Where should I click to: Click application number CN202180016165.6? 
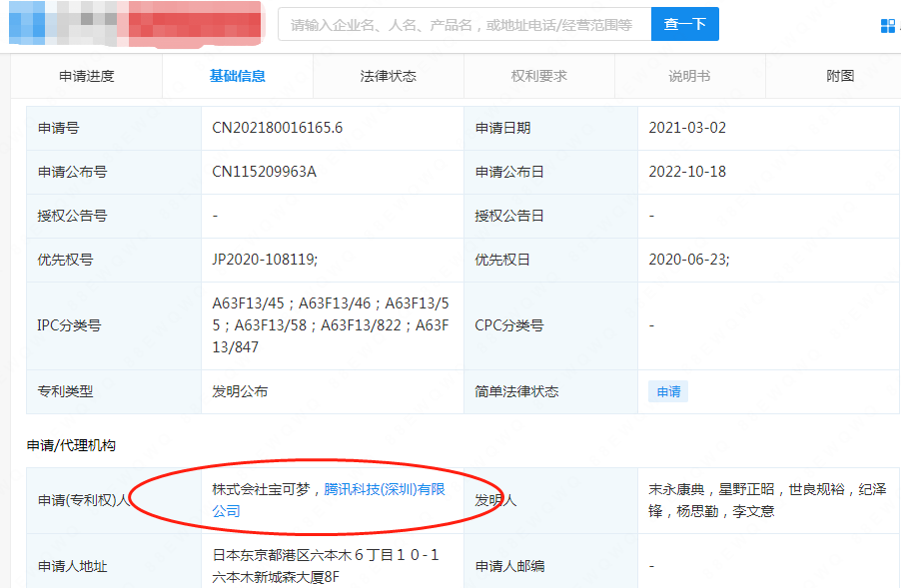(278, 128)
